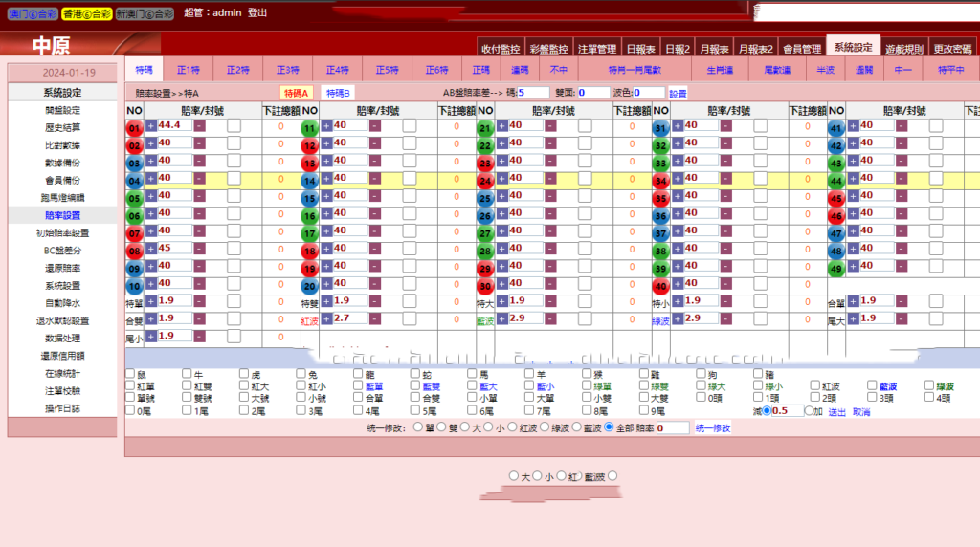Select the 減 radio button

767,411
